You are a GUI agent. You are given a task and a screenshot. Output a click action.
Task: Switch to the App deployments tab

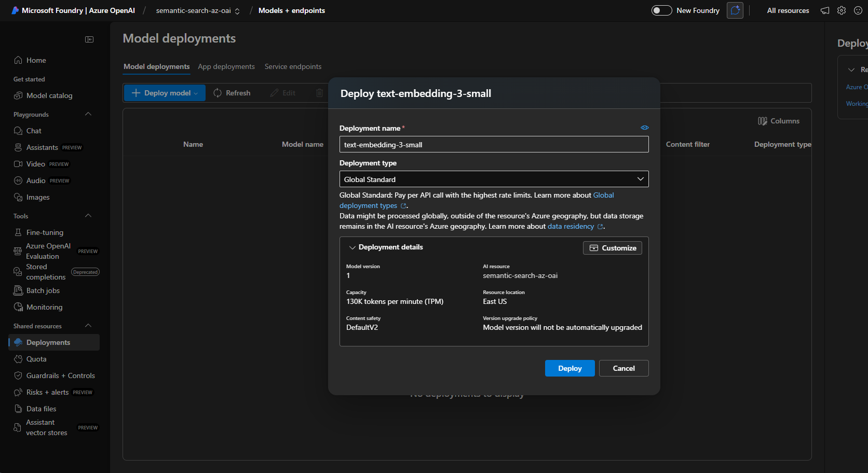(226, 66)
